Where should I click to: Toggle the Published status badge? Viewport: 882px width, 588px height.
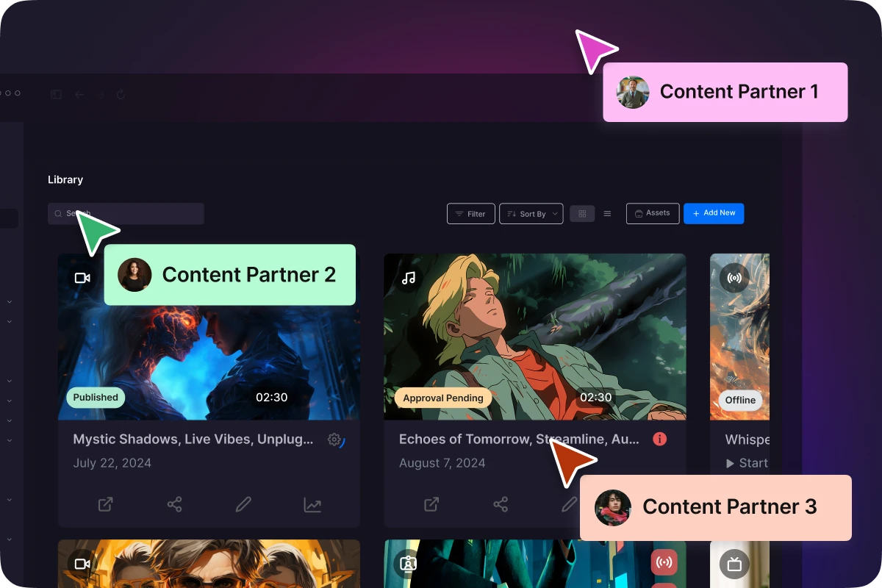[95, 397]
